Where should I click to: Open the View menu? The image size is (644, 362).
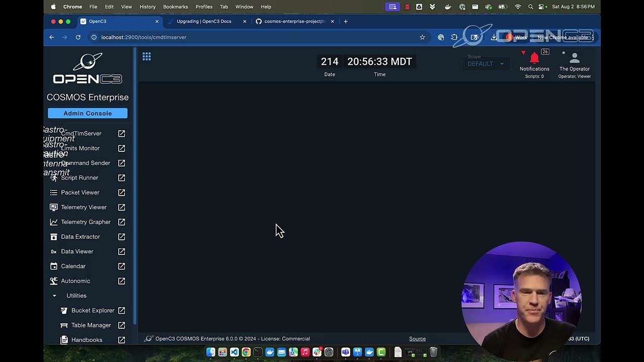tap(126, 7)
